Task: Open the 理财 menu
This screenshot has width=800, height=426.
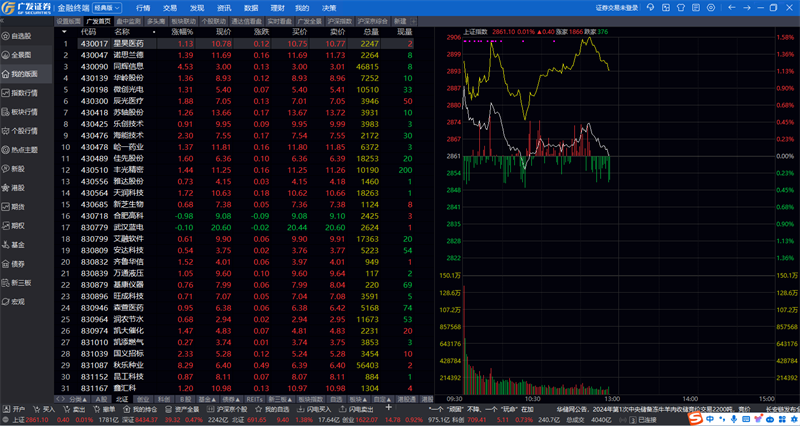Action: pyautogui.click(x=278, y=8)
